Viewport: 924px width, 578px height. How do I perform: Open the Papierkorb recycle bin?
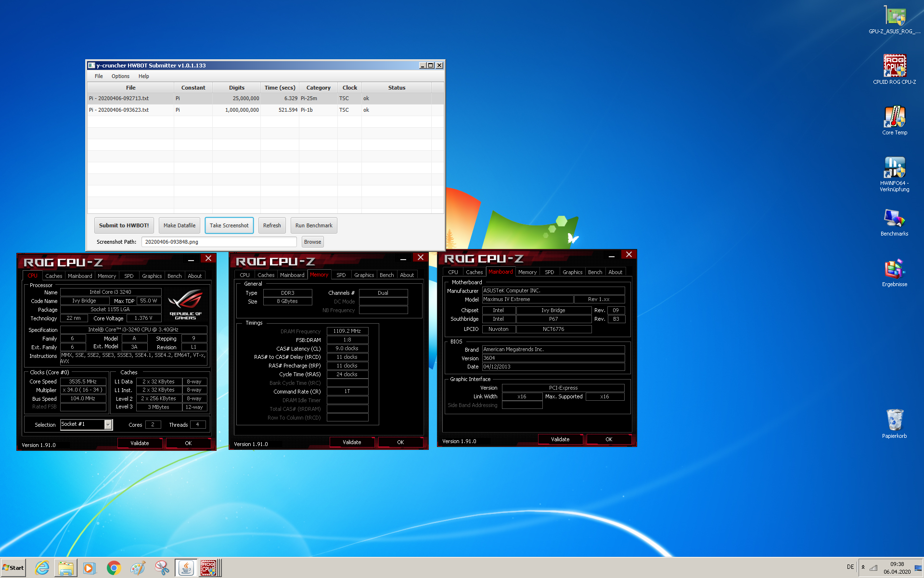[895, 423]
